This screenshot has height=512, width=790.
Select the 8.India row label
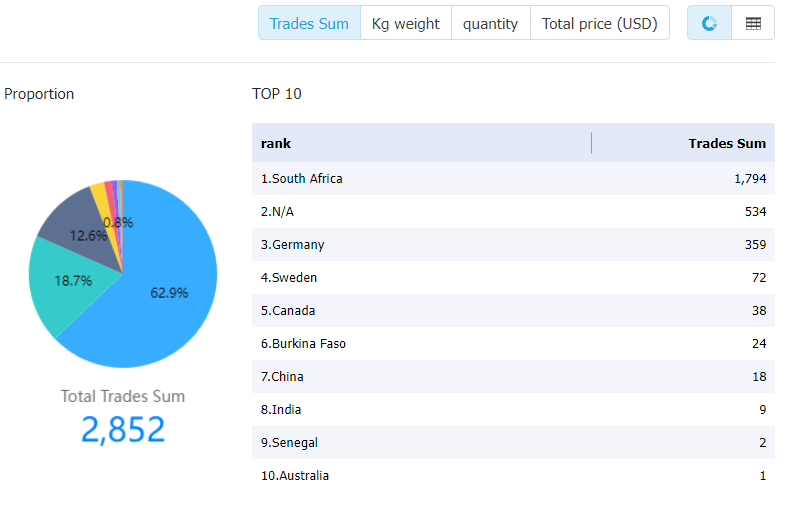coord(281,410)
